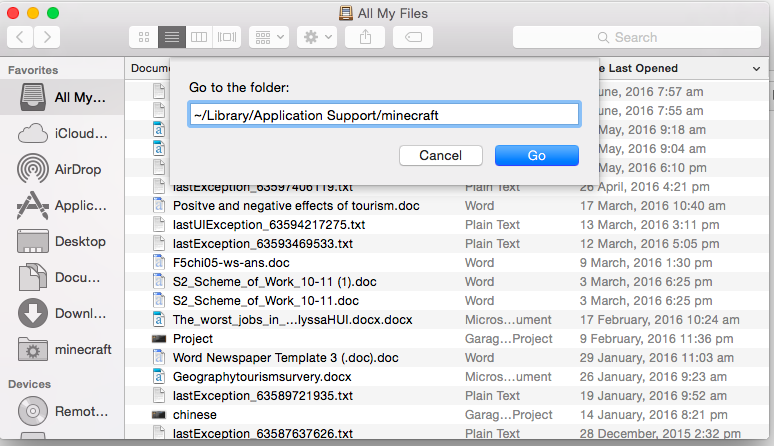The height and width of the screenshot is (446, 774).
Task: Select the file F5chi05-ws-ans.doc
Action: pyautogui.click(x=217, y=262)
